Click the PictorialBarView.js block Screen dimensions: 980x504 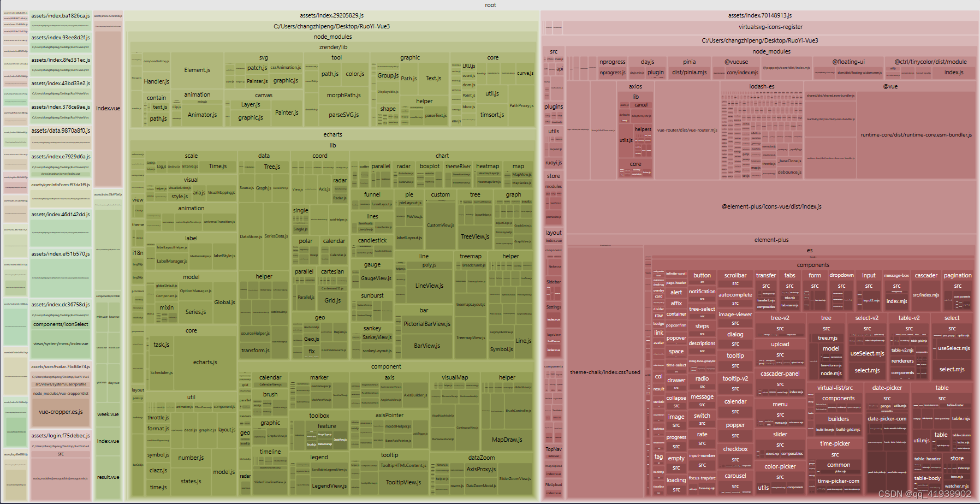427,324
